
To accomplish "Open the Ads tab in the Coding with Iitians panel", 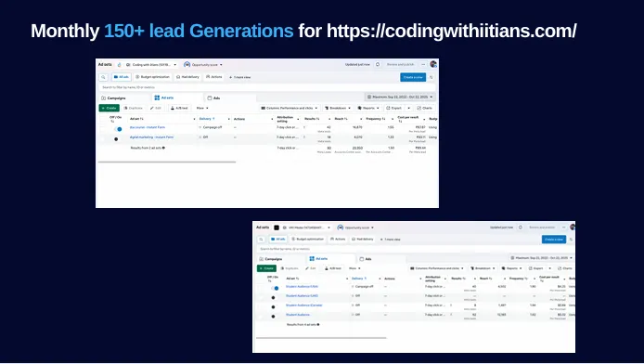I will click(x=231, y=97).
